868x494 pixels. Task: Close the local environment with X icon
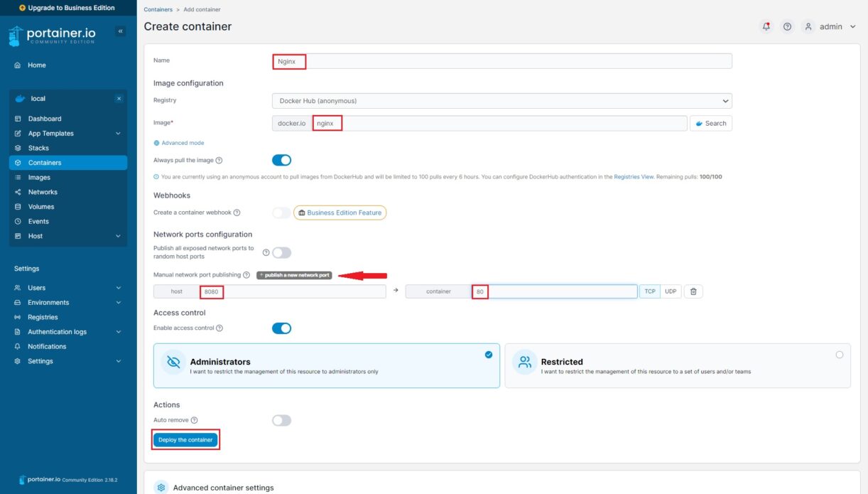pyautogui.click(x=119, y=99)
